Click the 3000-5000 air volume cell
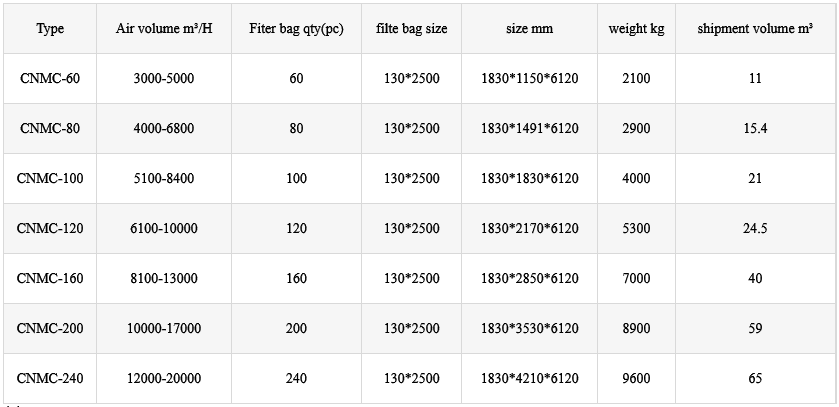Image resolution: width=839 pixels, height=407 pixels. click(165, 79)
